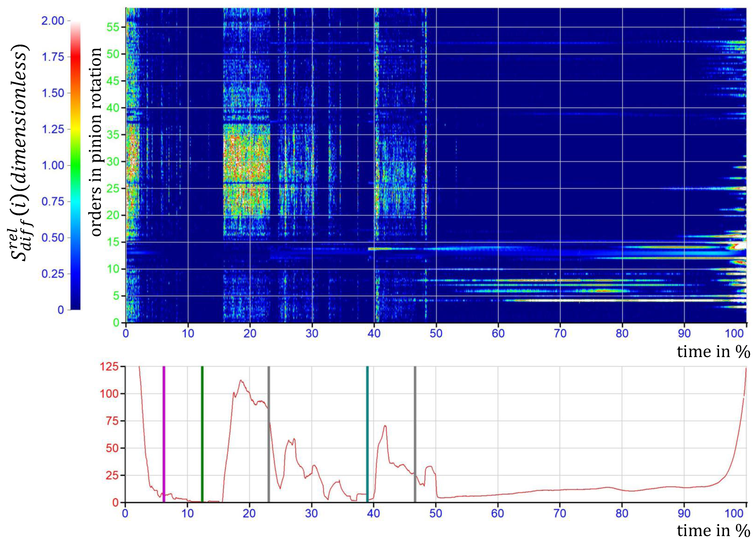Click the order '35' tick label

[113, 135]
